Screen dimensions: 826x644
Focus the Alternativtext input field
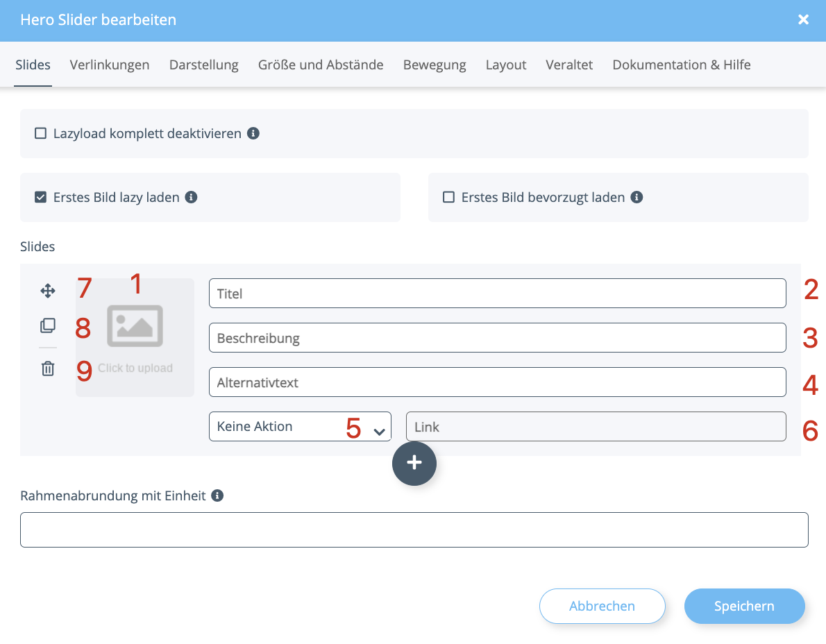click(497, 382)
